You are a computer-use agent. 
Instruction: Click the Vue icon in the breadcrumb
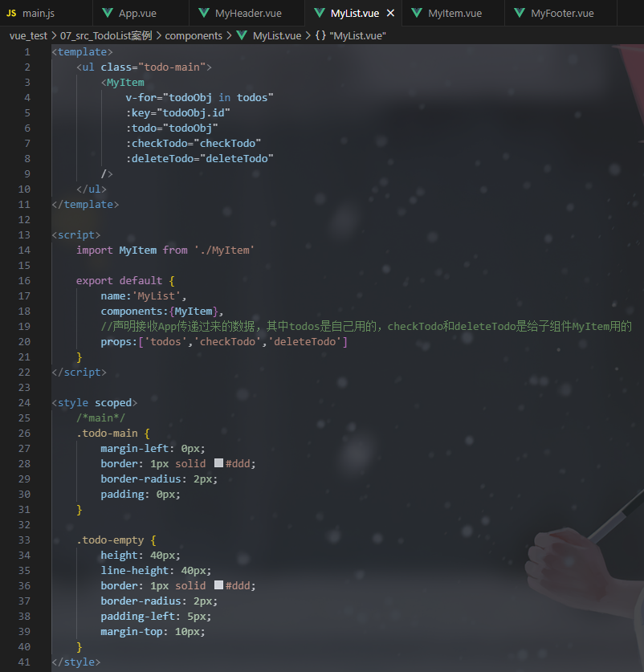coord(242,35)
